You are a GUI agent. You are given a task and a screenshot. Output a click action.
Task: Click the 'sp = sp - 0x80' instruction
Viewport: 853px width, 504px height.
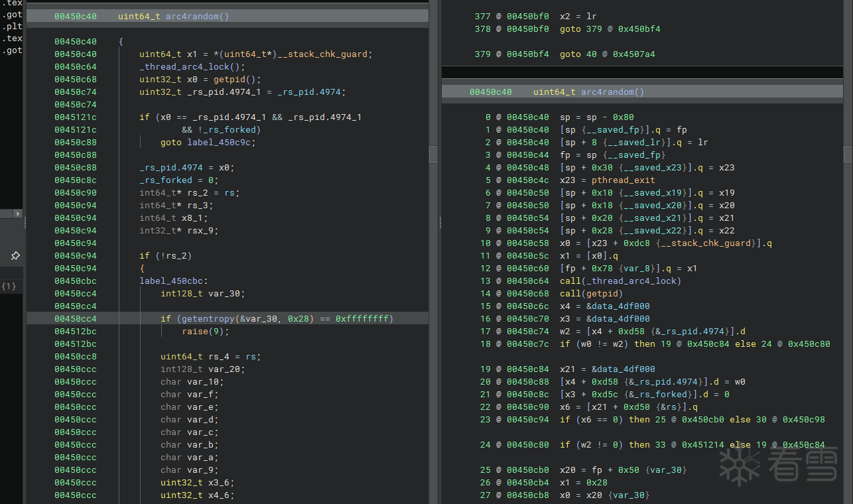tap(597, 117)
